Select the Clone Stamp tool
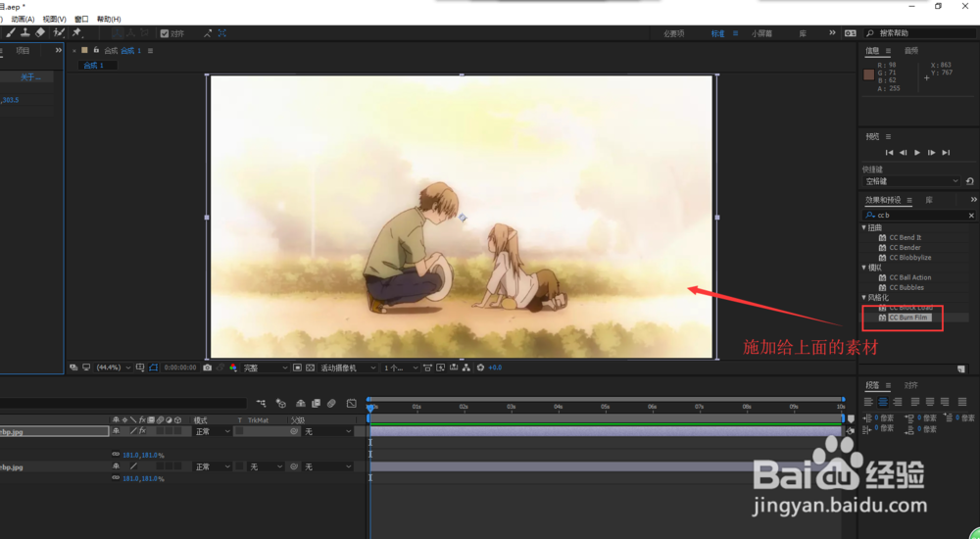This screenshot has height=539, width=980. click(25, 32)
